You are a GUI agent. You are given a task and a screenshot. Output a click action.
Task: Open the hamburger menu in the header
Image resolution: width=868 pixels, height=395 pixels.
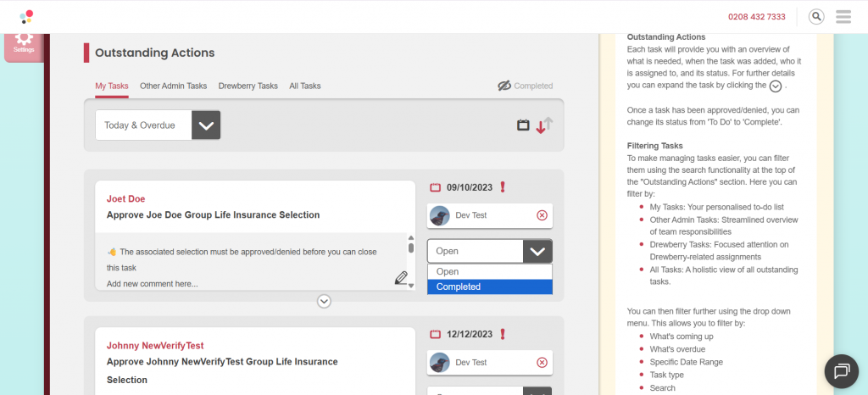(843, 16)
